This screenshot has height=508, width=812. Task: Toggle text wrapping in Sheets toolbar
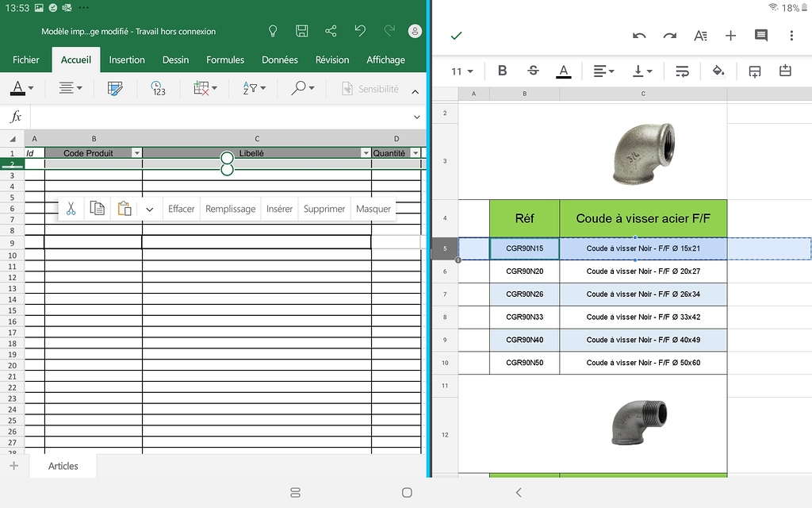click(x=681, y=71)
